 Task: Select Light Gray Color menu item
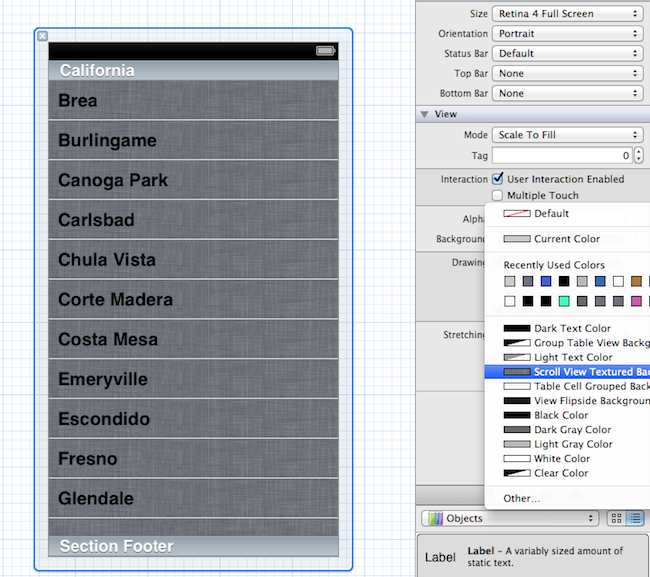point(567,444)
